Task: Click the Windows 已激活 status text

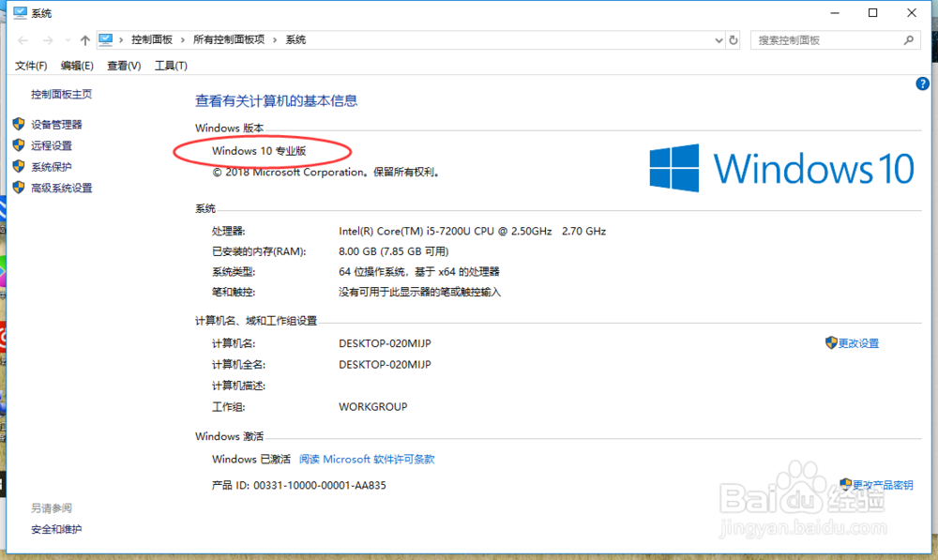Action: pos(251,459)
